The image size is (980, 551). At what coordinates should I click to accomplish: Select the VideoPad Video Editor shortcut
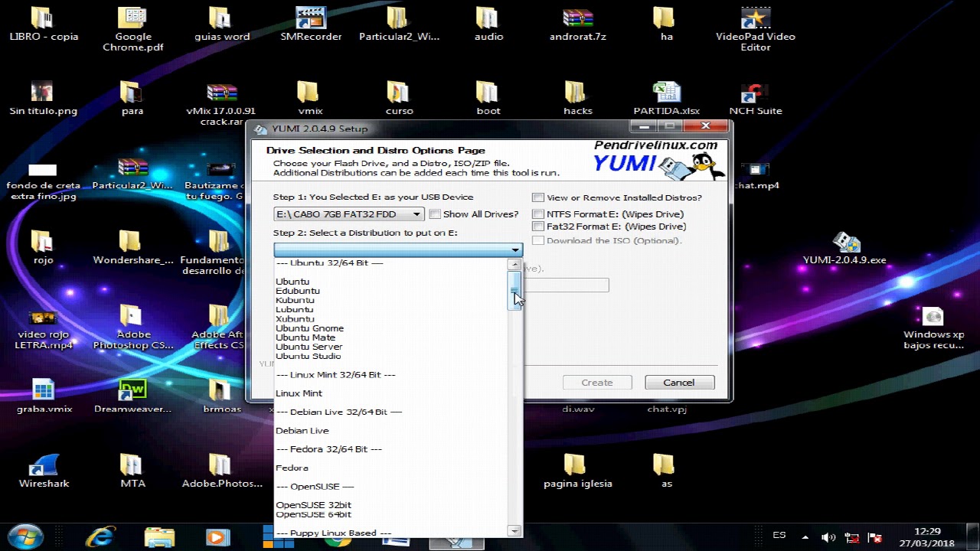pyautogui.click(x=756, y=29)
